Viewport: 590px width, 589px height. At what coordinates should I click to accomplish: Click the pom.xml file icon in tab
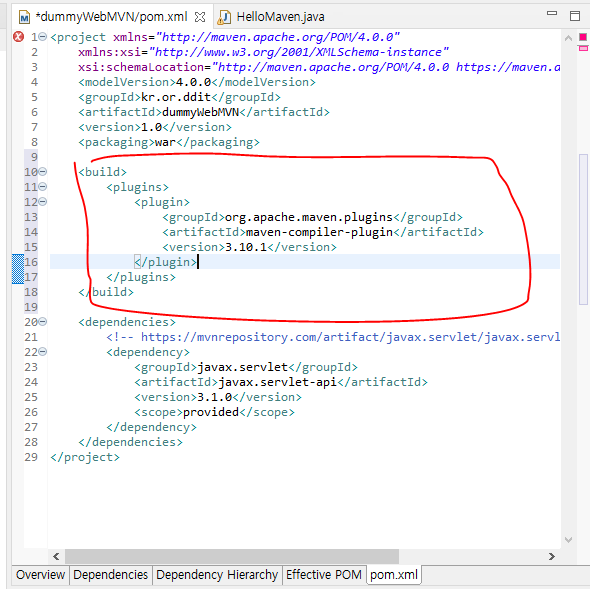point(24,17)
